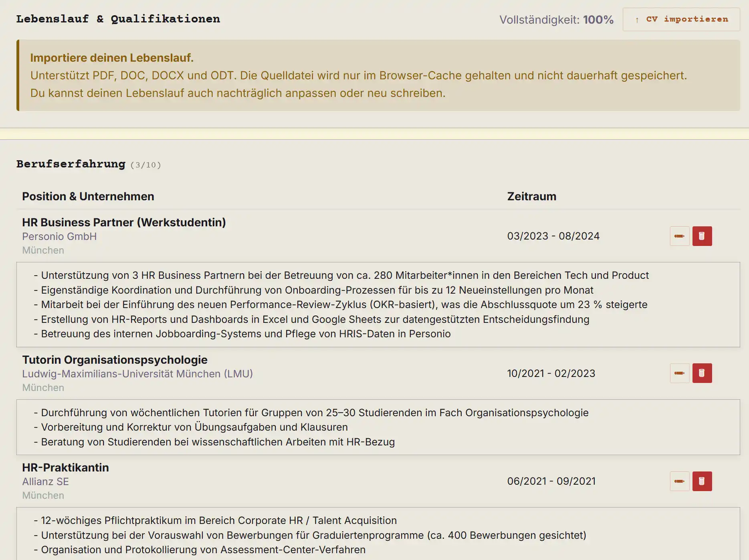
Task: Click the HR-Praktikantin description text box
Action: click(378, 534)
